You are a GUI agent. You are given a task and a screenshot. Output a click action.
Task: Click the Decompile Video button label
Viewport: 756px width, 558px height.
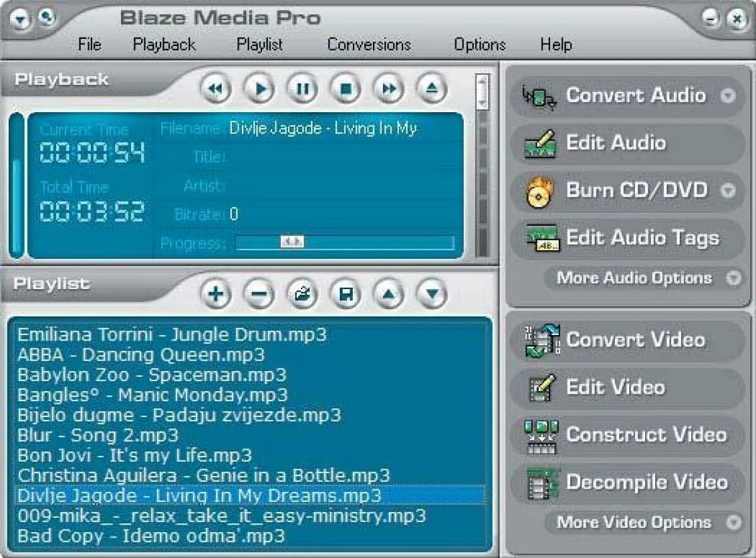647,482
